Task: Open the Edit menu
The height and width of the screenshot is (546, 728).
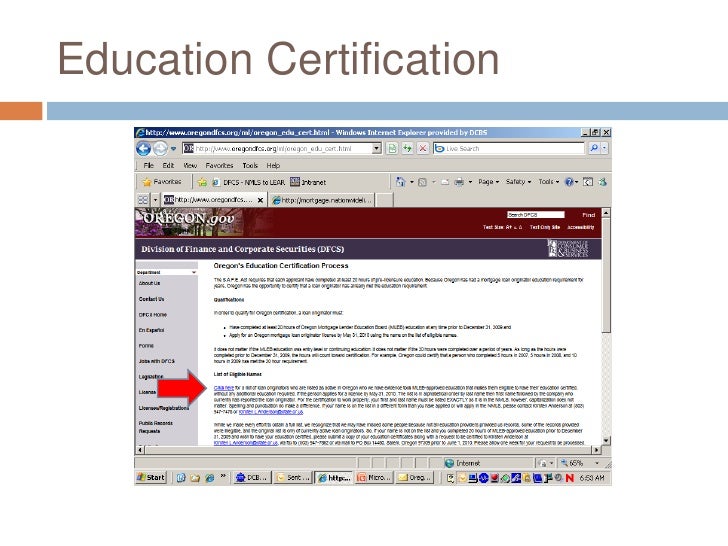Action: coord(168,165)
